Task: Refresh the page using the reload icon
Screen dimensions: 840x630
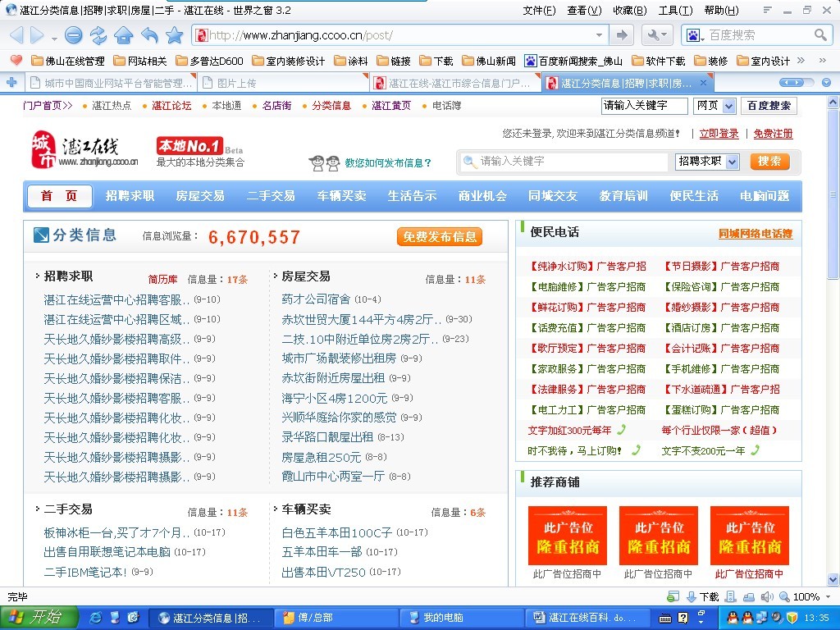Action: (98, 35)
